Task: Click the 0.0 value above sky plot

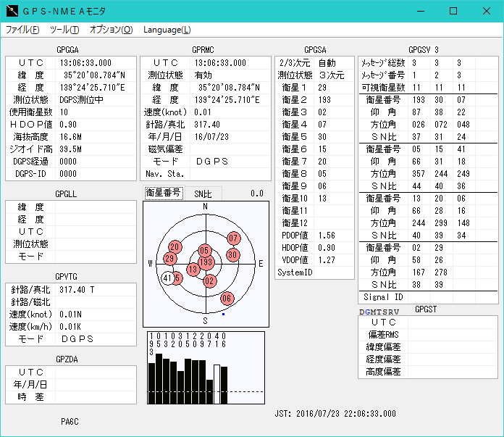Action: [257, 193]
